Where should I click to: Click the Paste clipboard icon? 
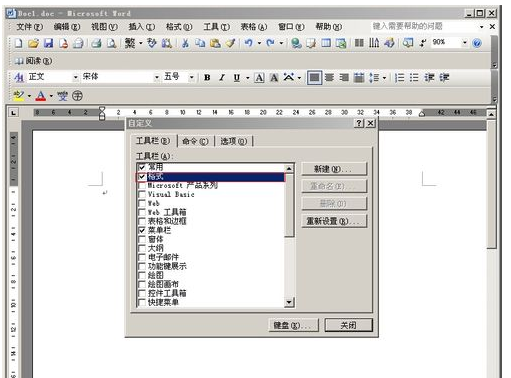point(215,43)
